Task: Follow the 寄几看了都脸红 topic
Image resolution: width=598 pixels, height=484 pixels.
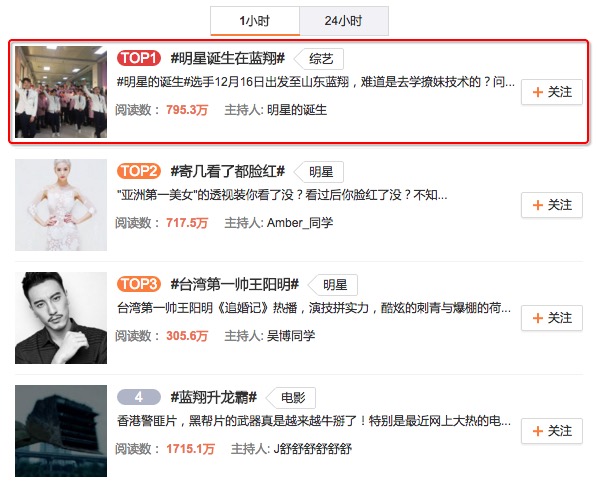Action: pos(551,205)
